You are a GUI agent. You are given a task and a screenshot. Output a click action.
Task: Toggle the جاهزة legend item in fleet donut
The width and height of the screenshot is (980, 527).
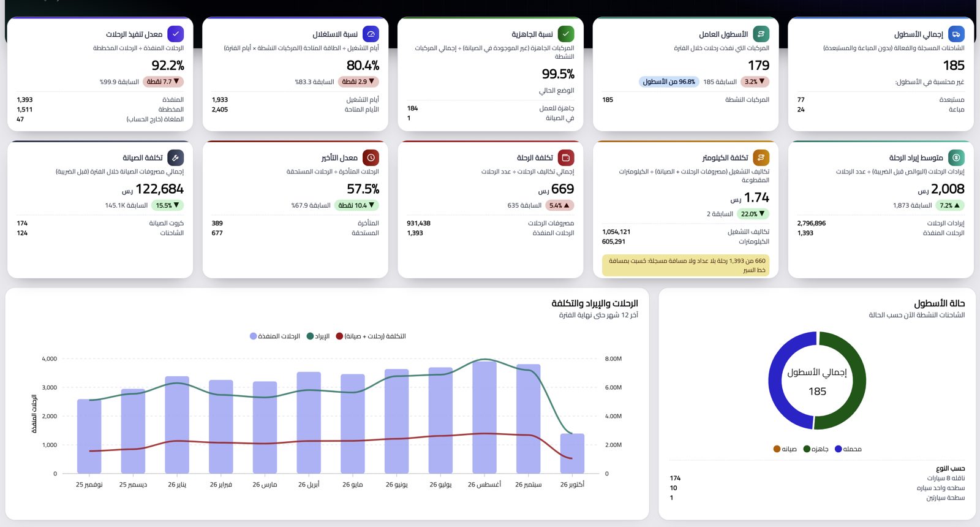click(816, 449)
